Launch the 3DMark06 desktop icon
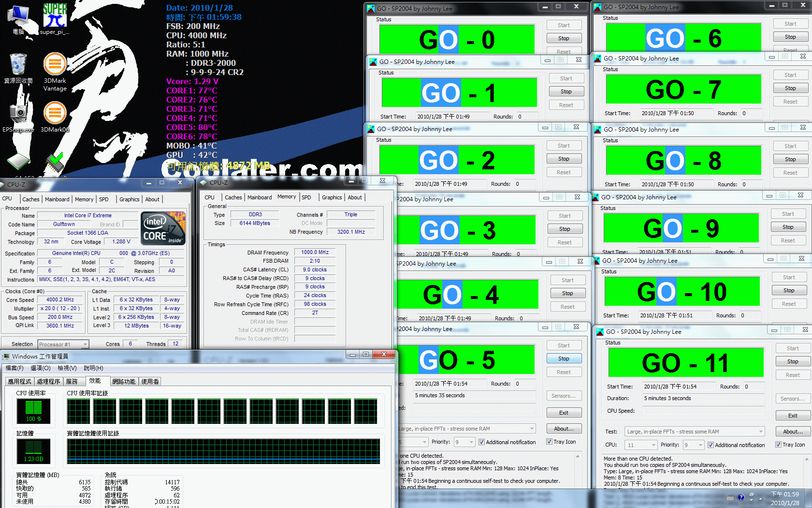 coord(55,117)
